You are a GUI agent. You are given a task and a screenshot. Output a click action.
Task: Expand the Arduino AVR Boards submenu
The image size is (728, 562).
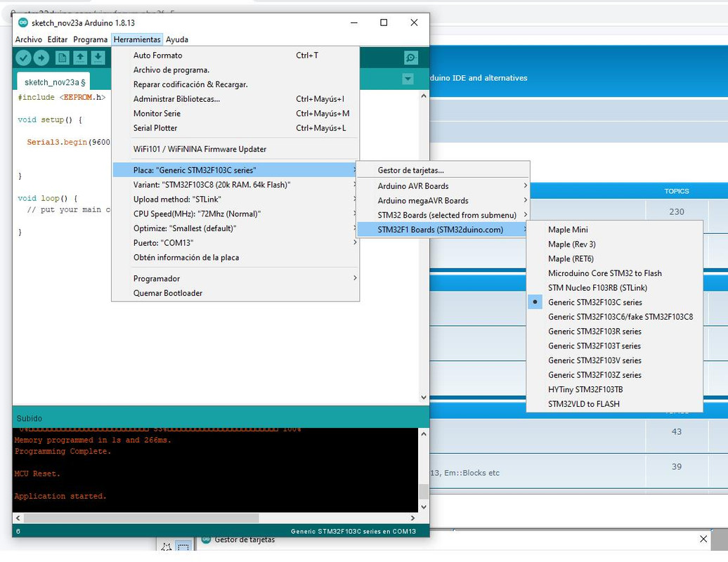click(x=443, y=186)
